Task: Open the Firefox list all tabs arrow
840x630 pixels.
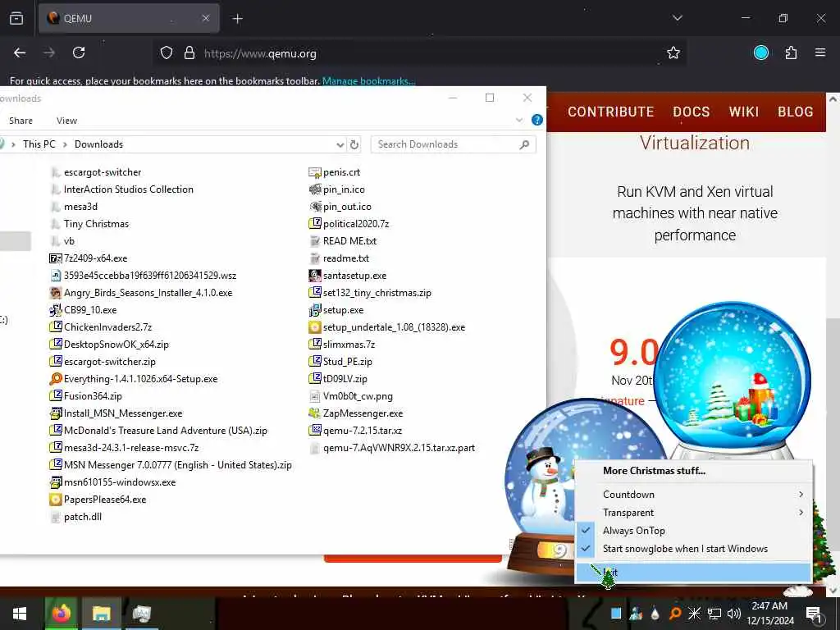Action: pyautogui.click(x=677, y=18)
